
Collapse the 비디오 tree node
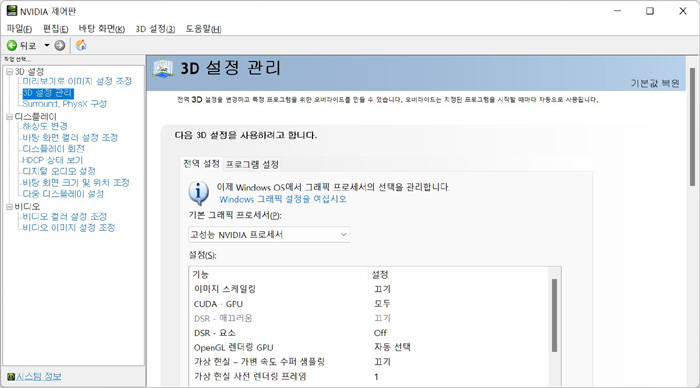click(x=9, y=207)
